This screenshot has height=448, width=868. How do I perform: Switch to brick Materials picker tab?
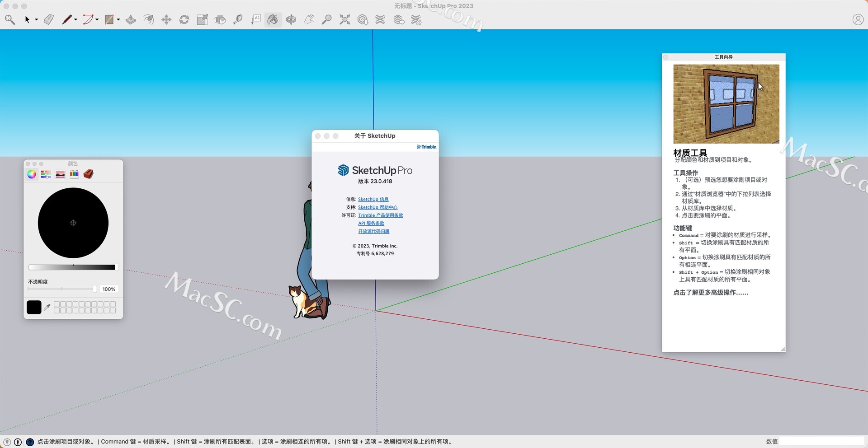pyautogui.click(x=89, y=174)
